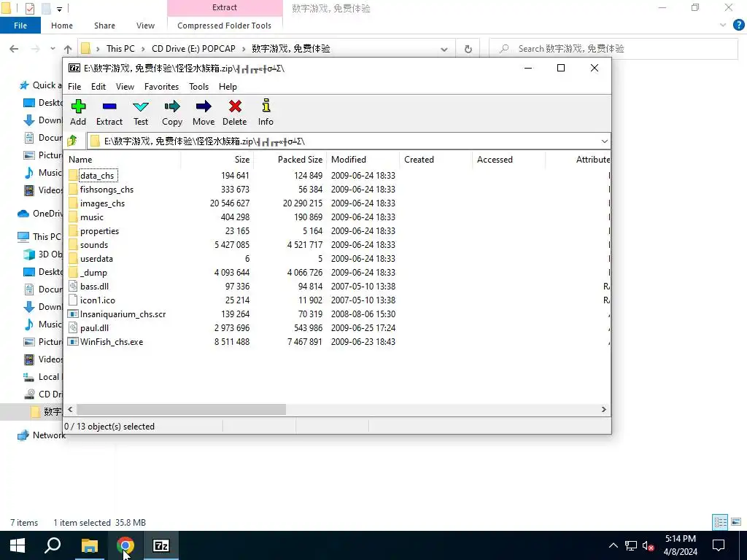Click the Copy toolbar icon in 7-Zip
The height and width of the screenshot is (560, 747).
(172, 106)
